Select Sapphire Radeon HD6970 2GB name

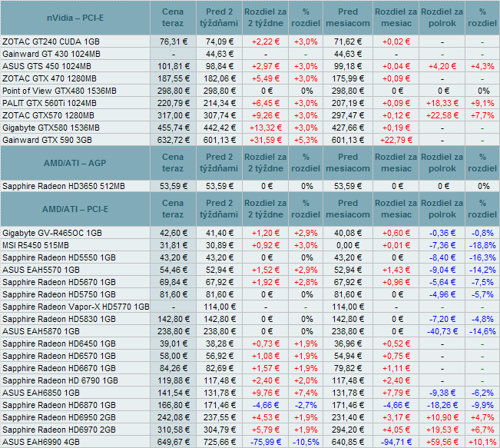(x=59, y=430)
